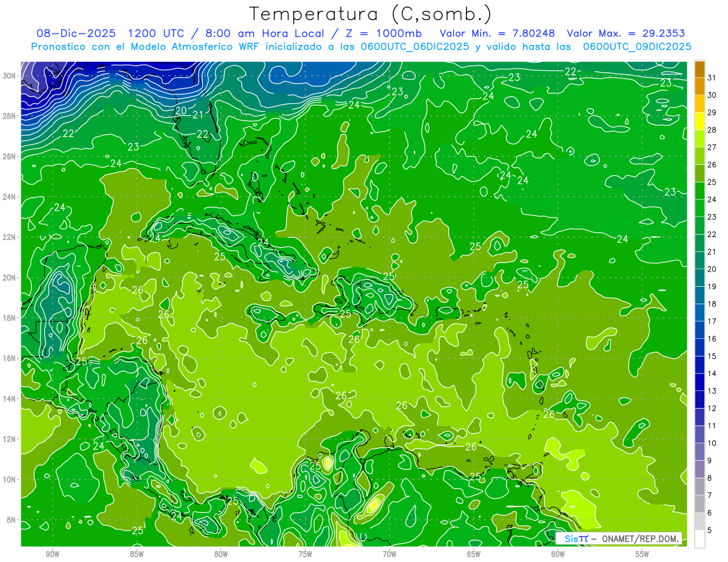The image size is (728, 562).
Task: Pick the medium blue swatch between 17 and 18
Action: pyautogui.click(x=699, y=313)
